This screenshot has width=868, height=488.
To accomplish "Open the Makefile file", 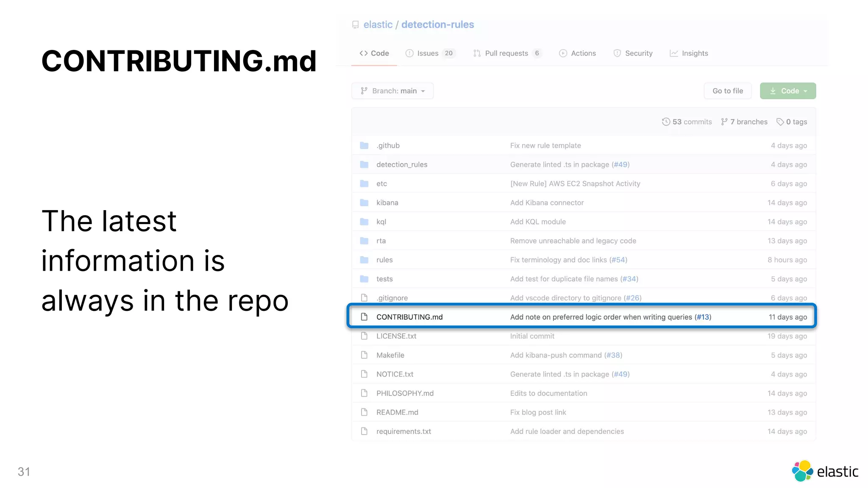I will [390, 355].
